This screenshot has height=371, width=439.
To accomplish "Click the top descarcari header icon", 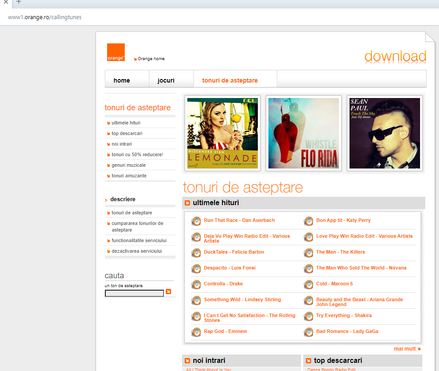I will click(308, 360).
